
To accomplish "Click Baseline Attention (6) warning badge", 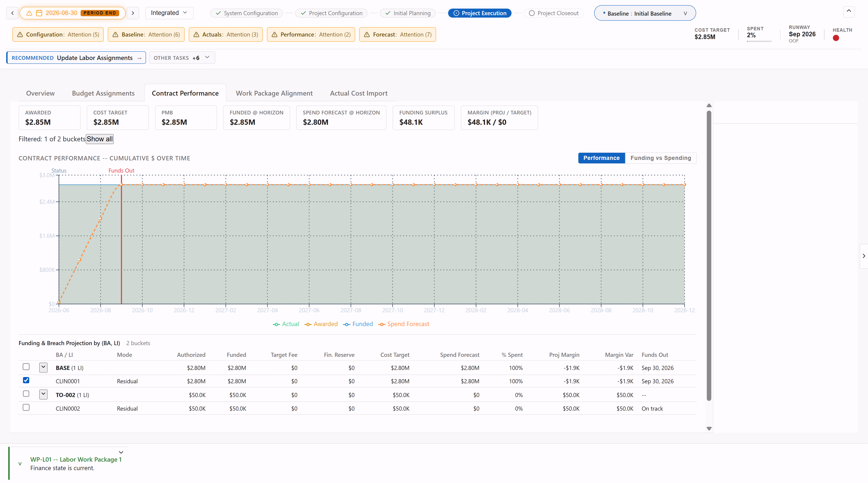I will (146, 34).
